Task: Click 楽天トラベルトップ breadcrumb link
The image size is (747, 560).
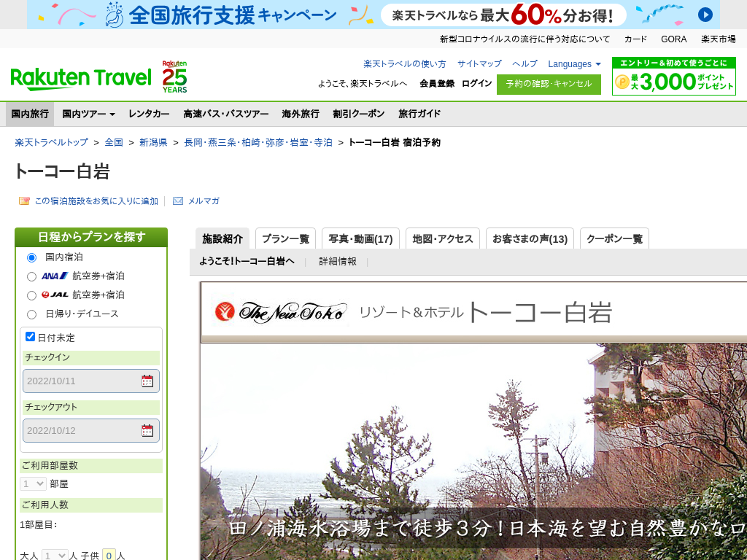Action: pos(52,142)
